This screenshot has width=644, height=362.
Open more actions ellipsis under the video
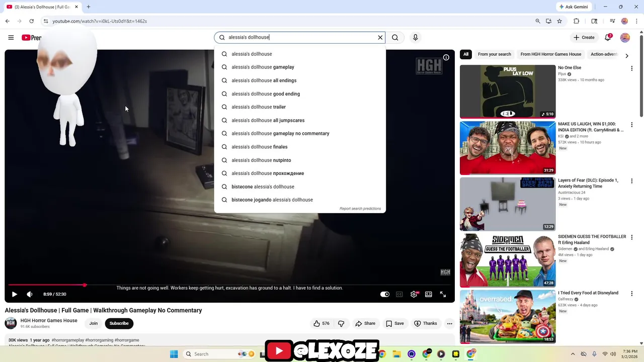pyautogui.click(x=450, y=323)
